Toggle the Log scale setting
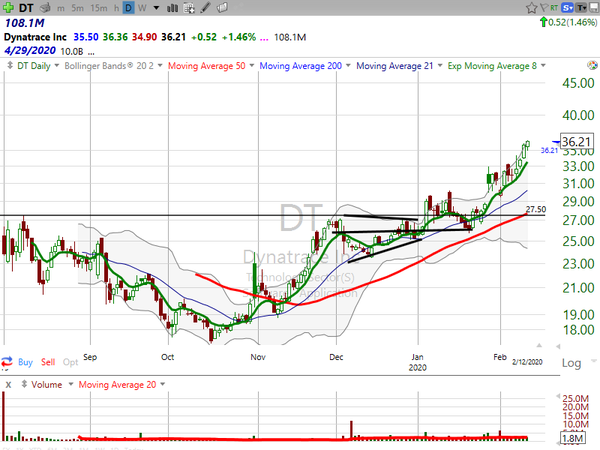 tap(571, 363)
